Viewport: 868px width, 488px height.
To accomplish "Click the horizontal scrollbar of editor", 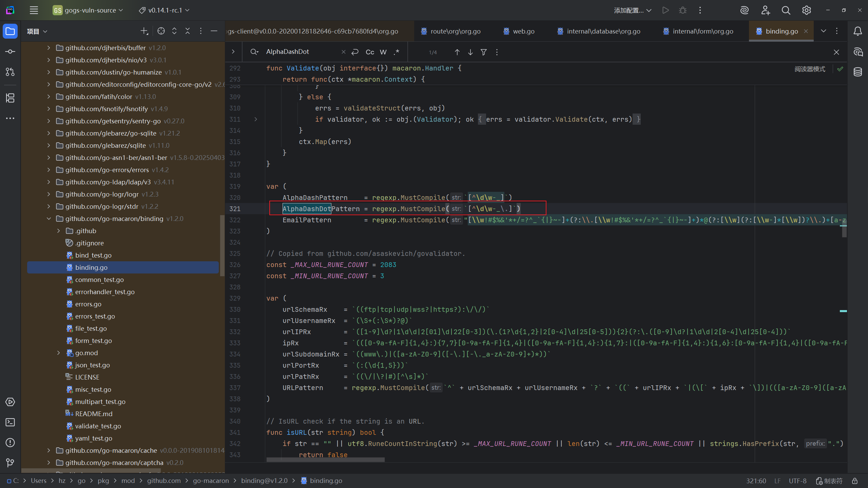I will tap(325, 460).
